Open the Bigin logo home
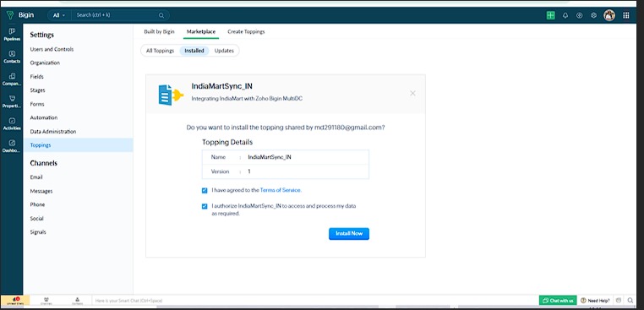The width and height of the screenshot is (644, 310). [x=20, y=15]
